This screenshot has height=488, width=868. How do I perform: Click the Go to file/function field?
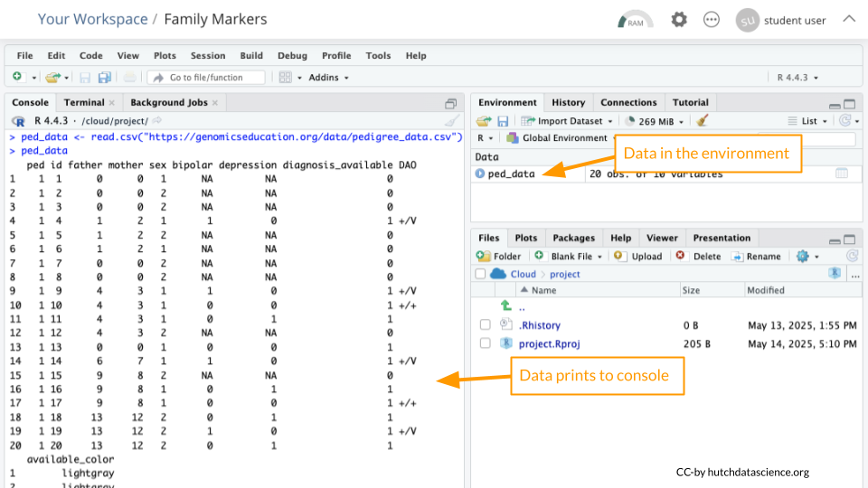(x=206, y=78)
